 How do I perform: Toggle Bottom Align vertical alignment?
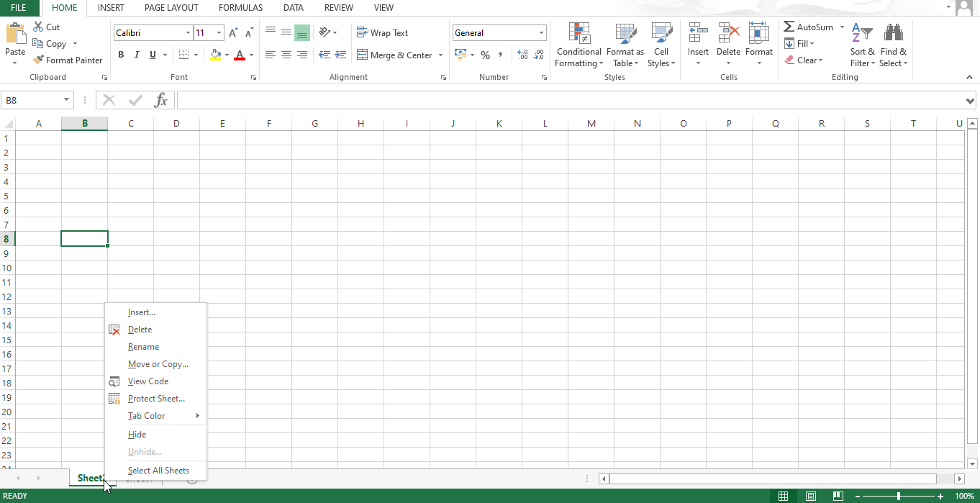click(x=302, y=32)
